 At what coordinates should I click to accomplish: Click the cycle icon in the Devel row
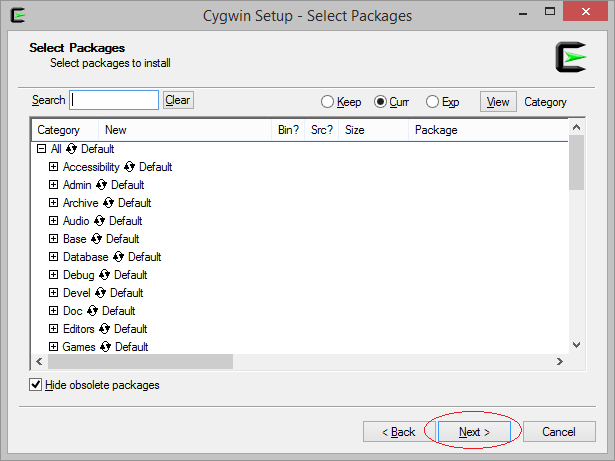pos(100,293)
